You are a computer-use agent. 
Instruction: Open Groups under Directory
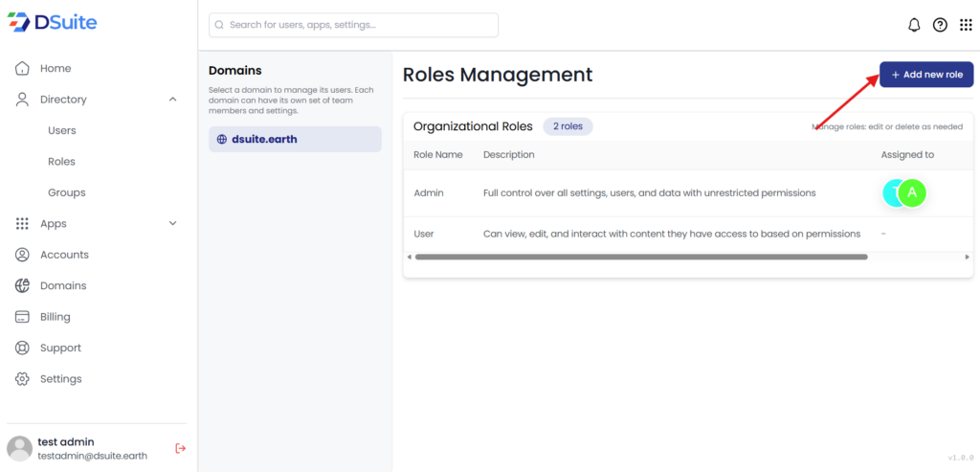[x=67, y=192]
